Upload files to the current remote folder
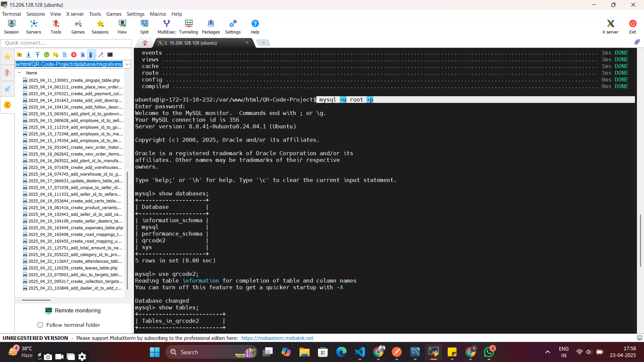 pyautogui.click(x=38, y=55)
